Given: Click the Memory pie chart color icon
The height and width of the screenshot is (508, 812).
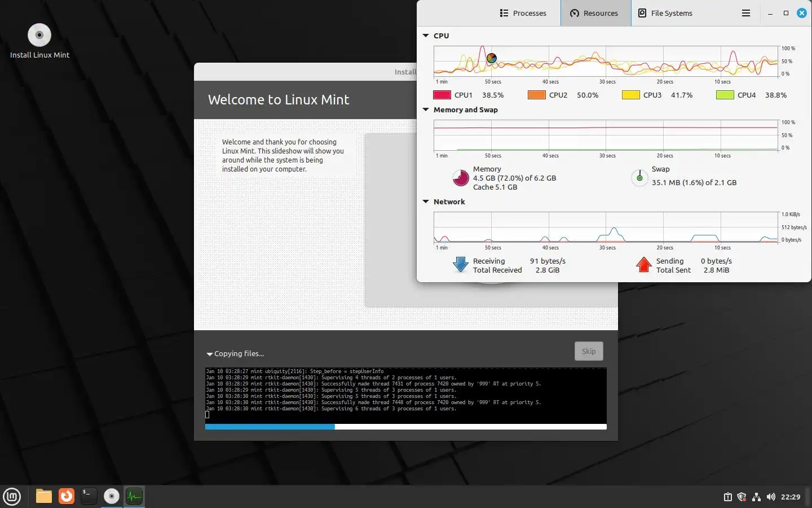Looking at the screenshot, I should pos(461,178).
